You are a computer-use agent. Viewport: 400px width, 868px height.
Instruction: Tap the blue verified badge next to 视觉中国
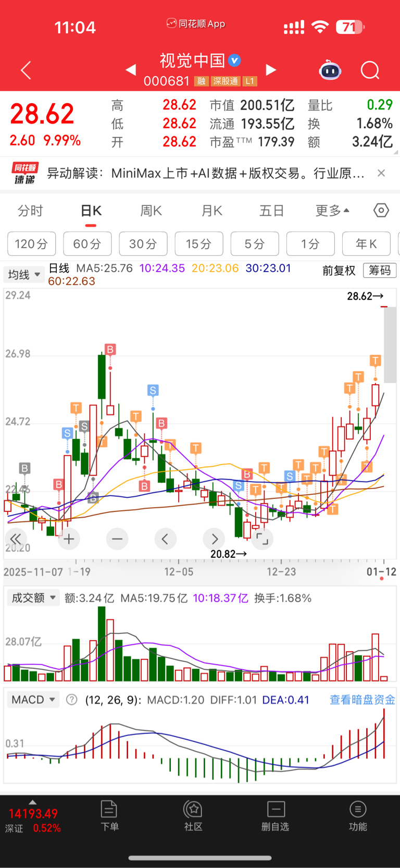coord(235,60)
